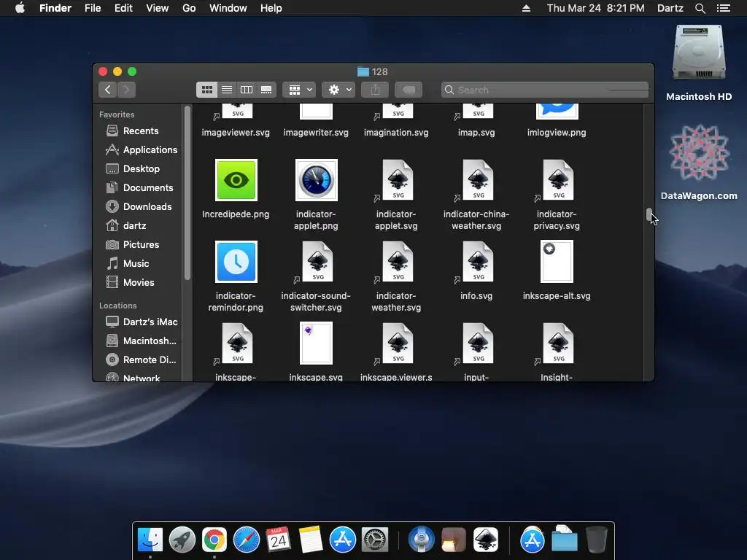747x560 pixels.
Task: Open the View menu
Action: [x=158, y=8]
